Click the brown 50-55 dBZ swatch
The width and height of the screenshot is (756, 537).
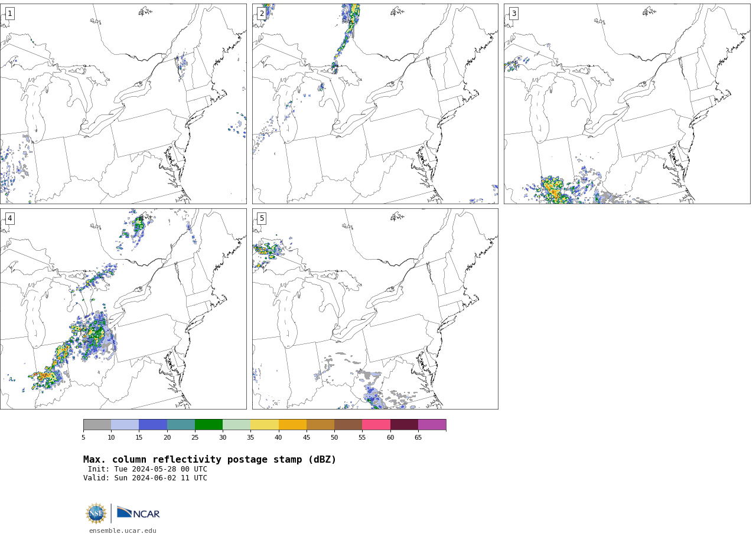coord(348,425)
